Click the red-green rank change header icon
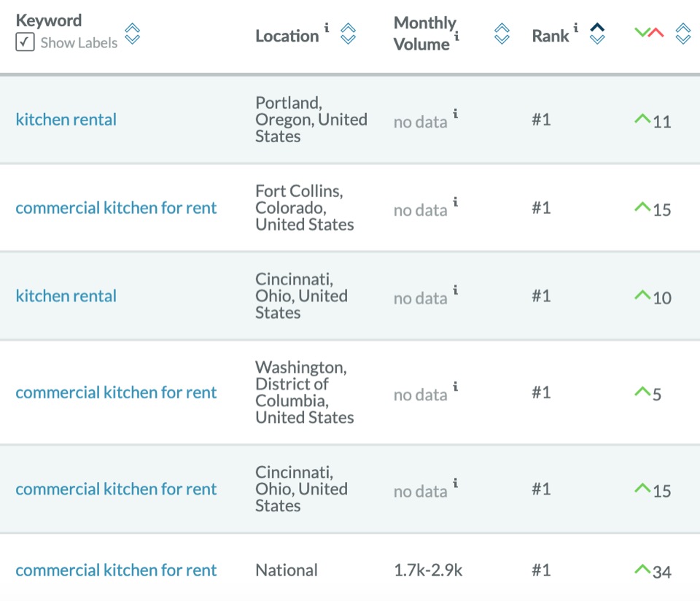The image size is (700, 601). tap(649, 32)
